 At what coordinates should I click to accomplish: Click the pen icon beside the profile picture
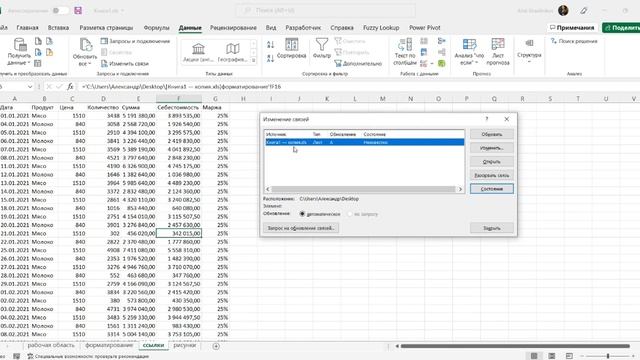584,11
